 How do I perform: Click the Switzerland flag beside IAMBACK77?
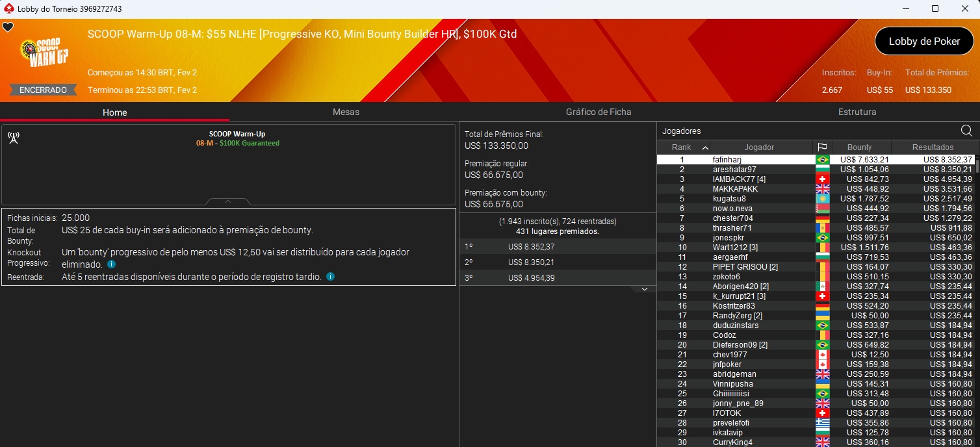point(822,179)
